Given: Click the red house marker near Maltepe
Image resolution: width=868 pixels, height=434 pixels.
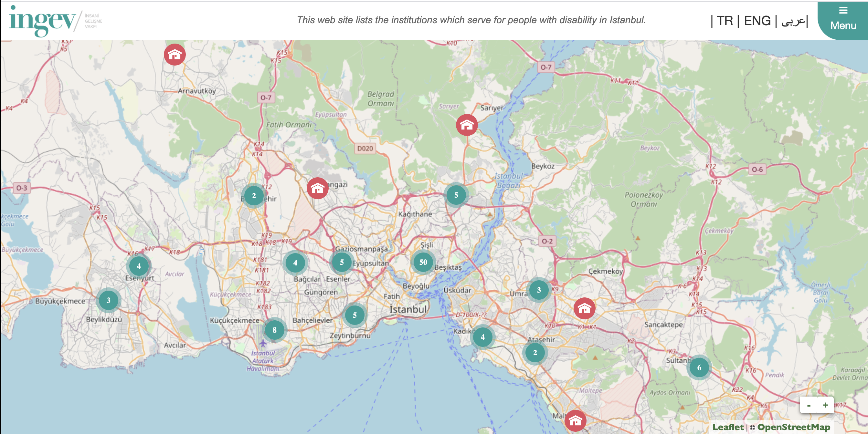Looking at the screenshot, I should pyautogui.click(x=576, y=420).
